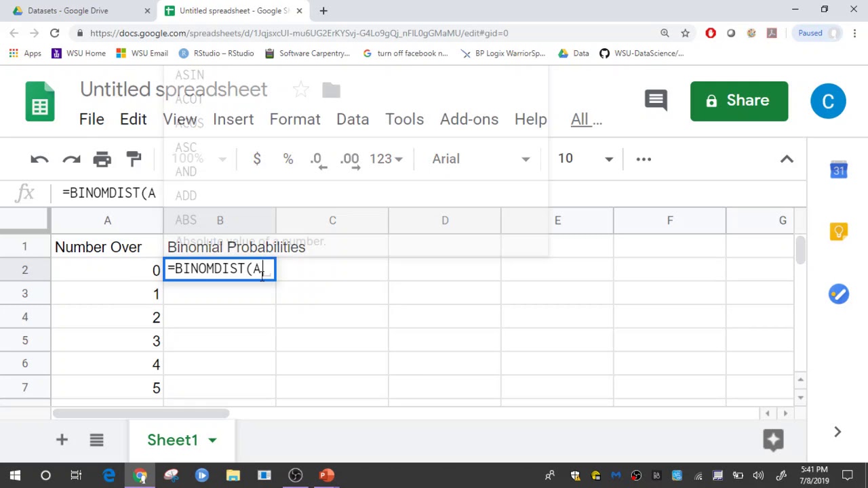
Task: Open the Tools menu
Action: [405, 119]
